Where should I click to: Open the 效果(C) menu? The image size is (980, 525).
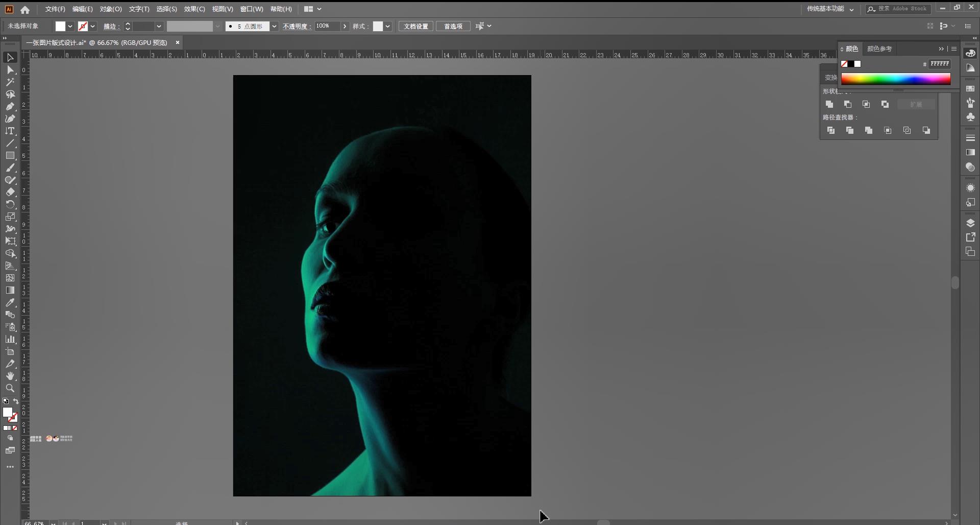click(x=194, y=9)
